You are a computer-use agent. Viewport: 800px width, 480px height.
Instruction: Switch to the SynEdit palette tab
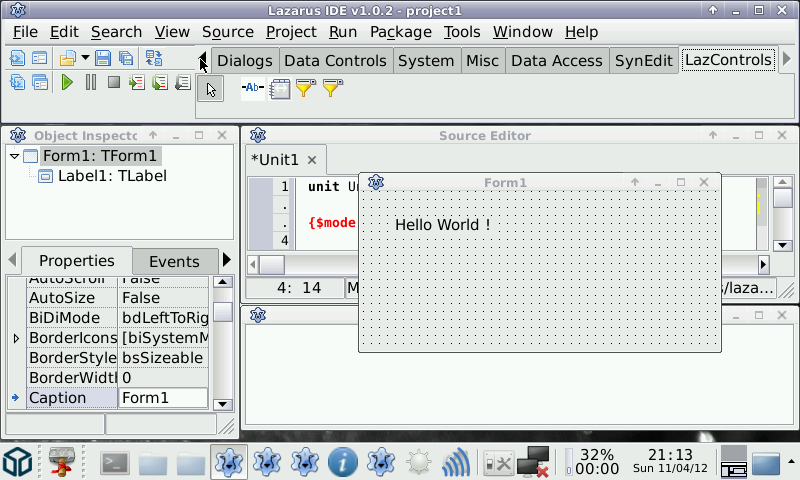(x=643, y=60)
